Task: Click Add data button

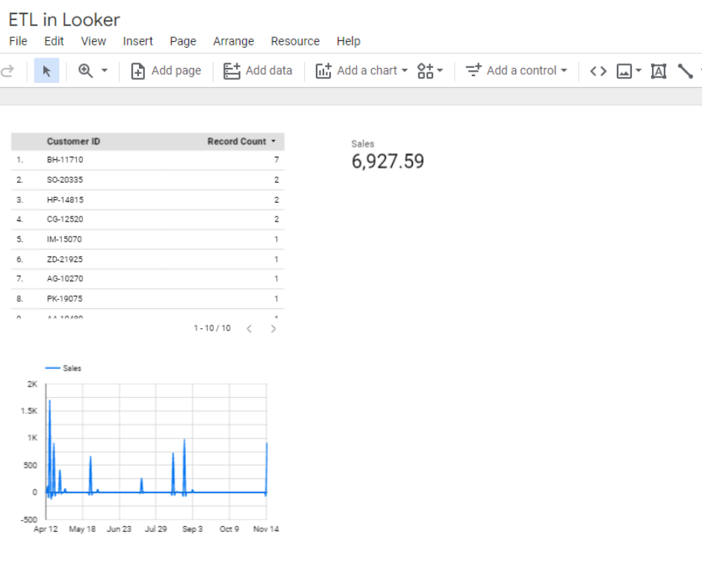Action: tap(258, 71)
